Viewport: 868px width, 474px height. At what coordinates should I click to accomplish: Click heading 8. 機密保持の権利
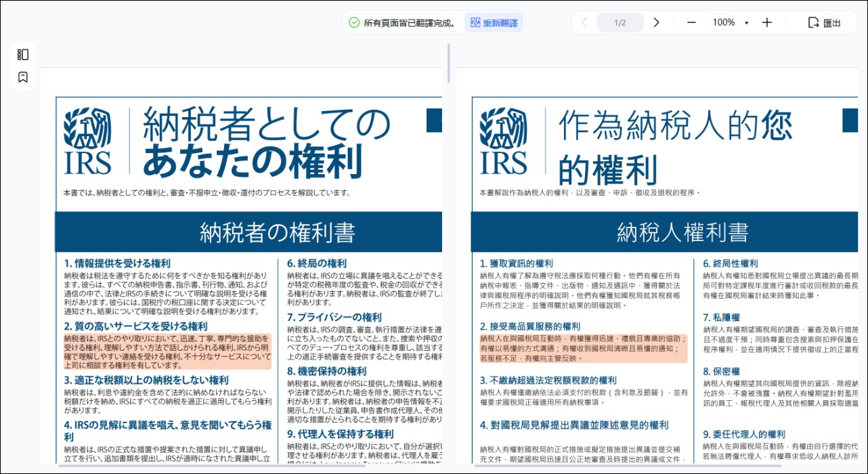(x=327, y=372)
